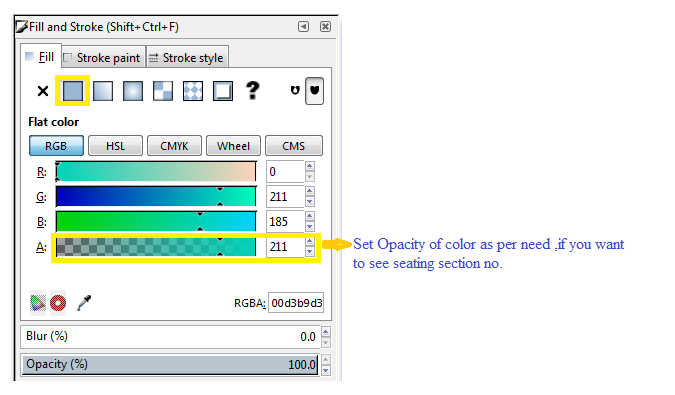Click the A alpha channel slider
Viewport: 675px width, 395px height.
click(156, 247)
